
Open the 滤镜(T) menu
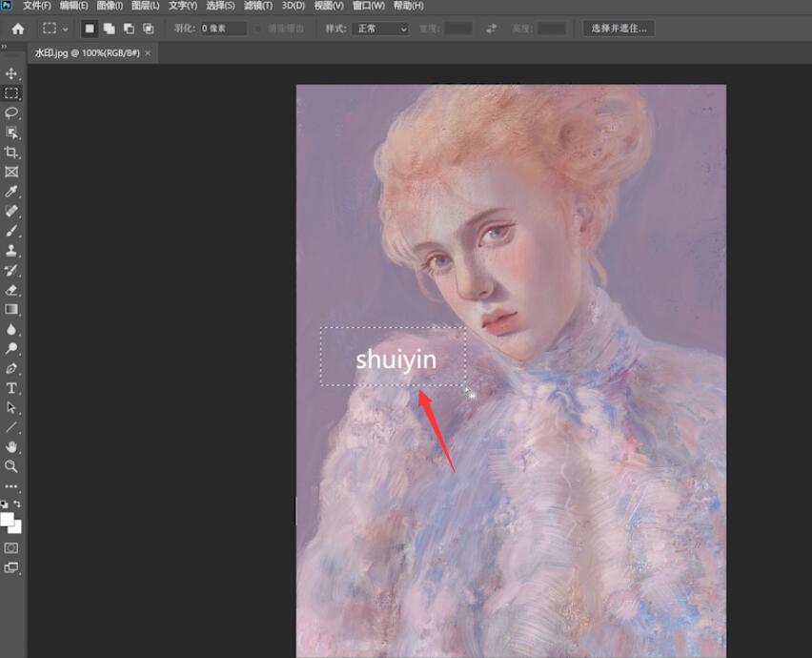(258, 6)
